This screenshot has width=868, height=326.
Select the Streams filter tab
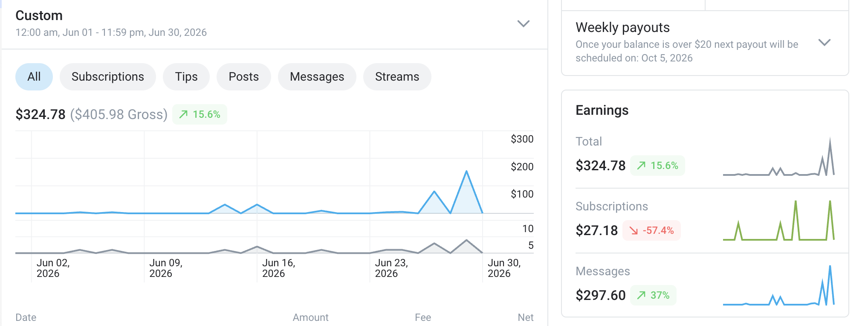pos(397,77)
